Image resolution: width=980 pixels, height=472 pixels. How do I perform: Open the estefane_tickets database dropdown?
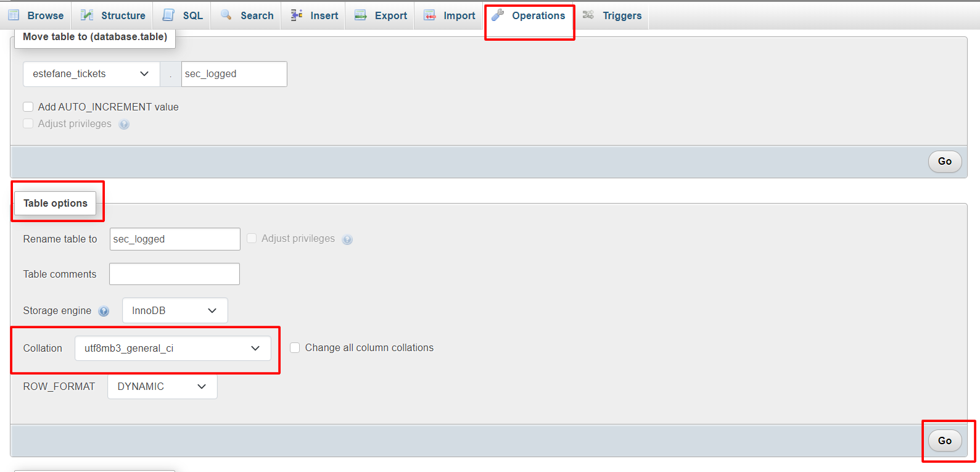point(91,74)
